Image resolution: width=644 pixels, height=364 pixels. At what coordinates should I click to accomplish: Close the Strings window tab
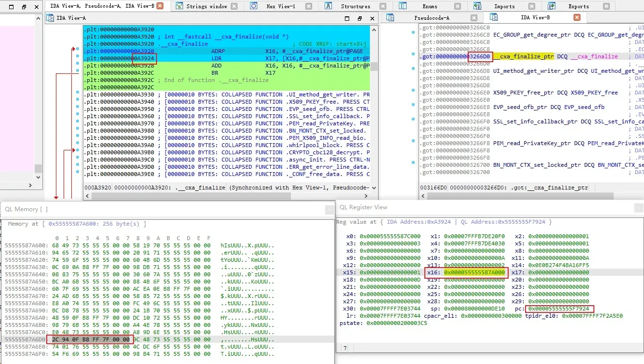tap(234, 6)
